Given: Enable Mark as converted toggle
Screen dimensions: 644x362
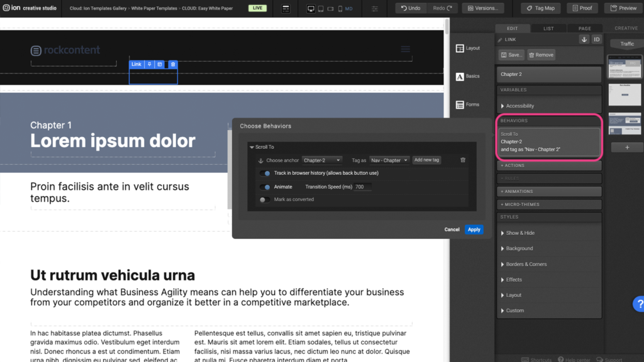Looking at the screenshot, I should point(265,199).
